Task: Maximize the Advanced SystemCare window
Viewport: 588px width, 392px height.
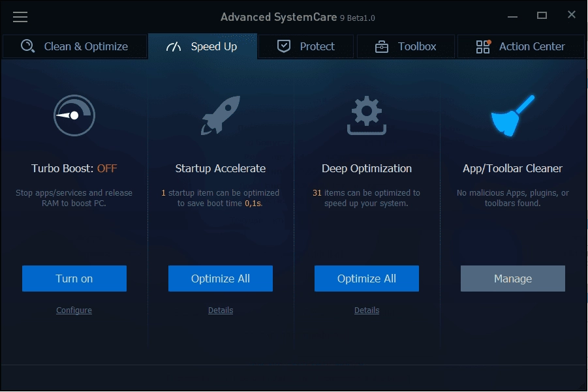Action: (542, 16)
